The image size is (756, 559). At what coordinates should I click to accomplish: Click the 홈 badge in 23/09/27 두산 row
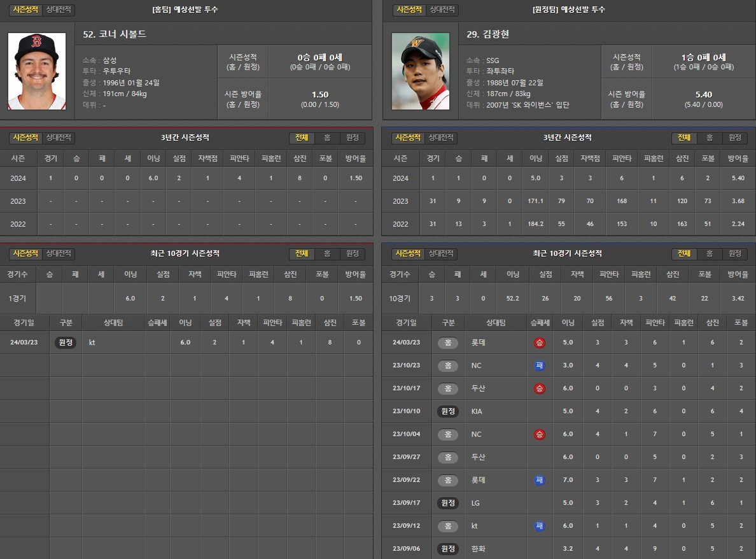[448, 457]
